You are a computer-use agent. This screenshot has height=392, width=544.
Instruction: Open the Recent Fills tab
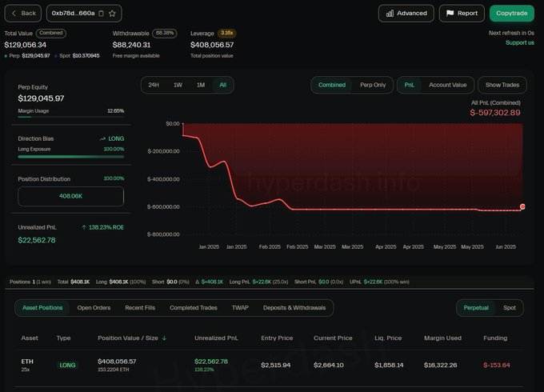click(x=140, y=308)
